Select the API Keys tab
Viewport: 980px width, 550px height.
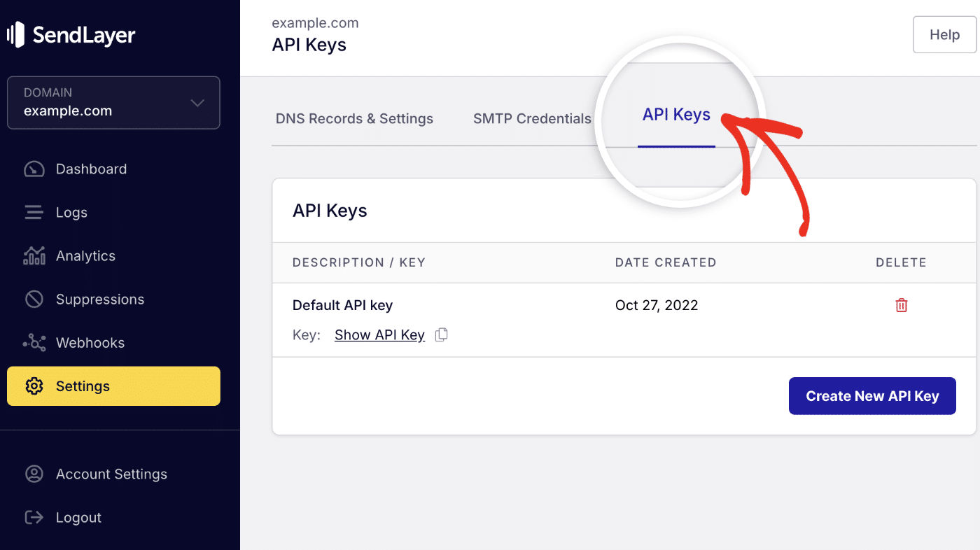pyautogui.click(x=676, y=115)
